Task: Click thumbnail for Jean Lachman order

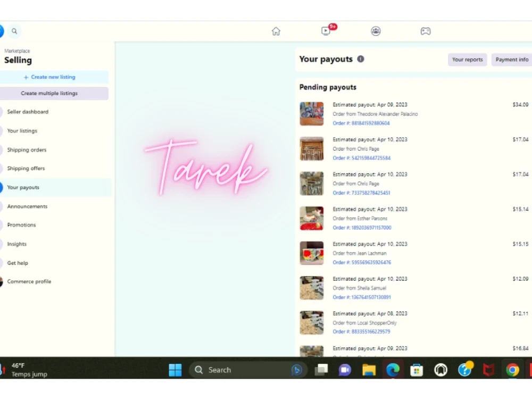Action: pyautogui.click(x=311, y=253)
